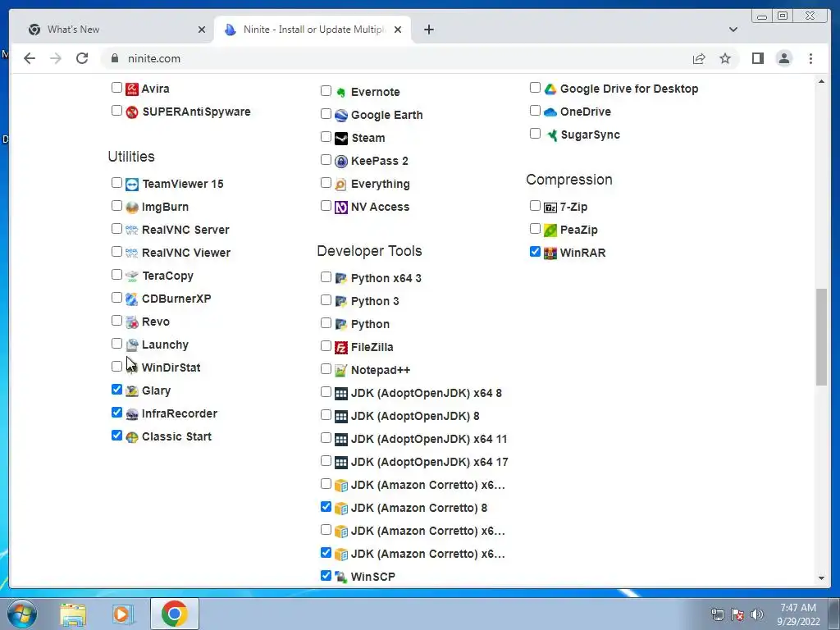
Task: Click the OneDrive cloud icon
Action: coord(550,112)
